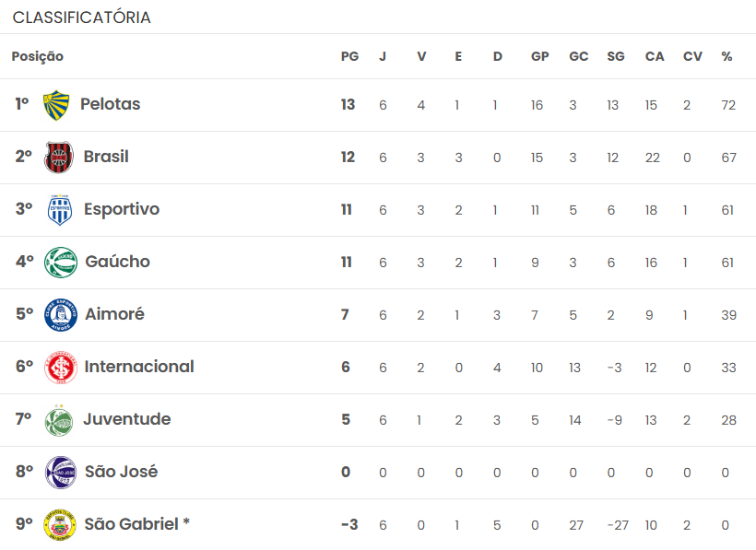Click the percentage column header
This screenshot has width=756, height=550.
click(x=727, y=56)
